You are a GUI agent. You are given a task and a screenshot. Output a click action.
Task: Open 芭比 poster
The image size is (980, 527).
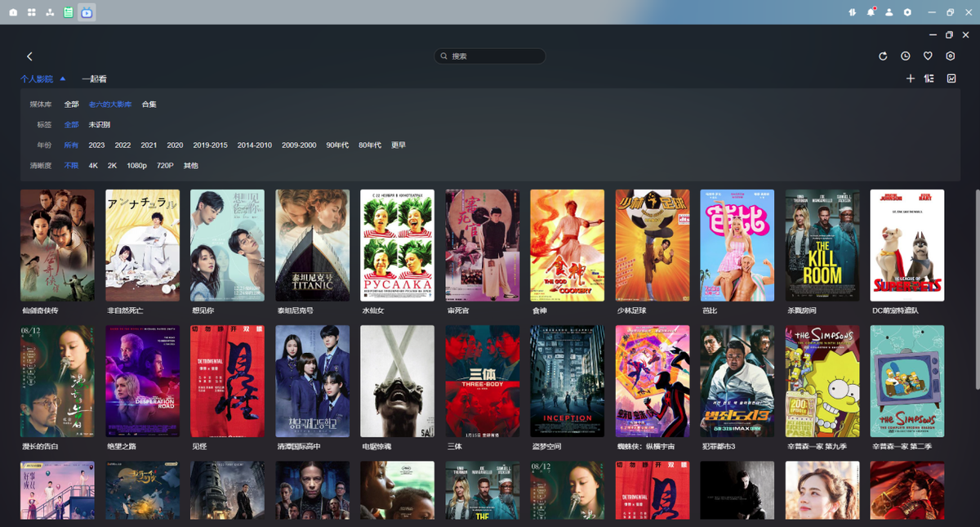(737, 245)
